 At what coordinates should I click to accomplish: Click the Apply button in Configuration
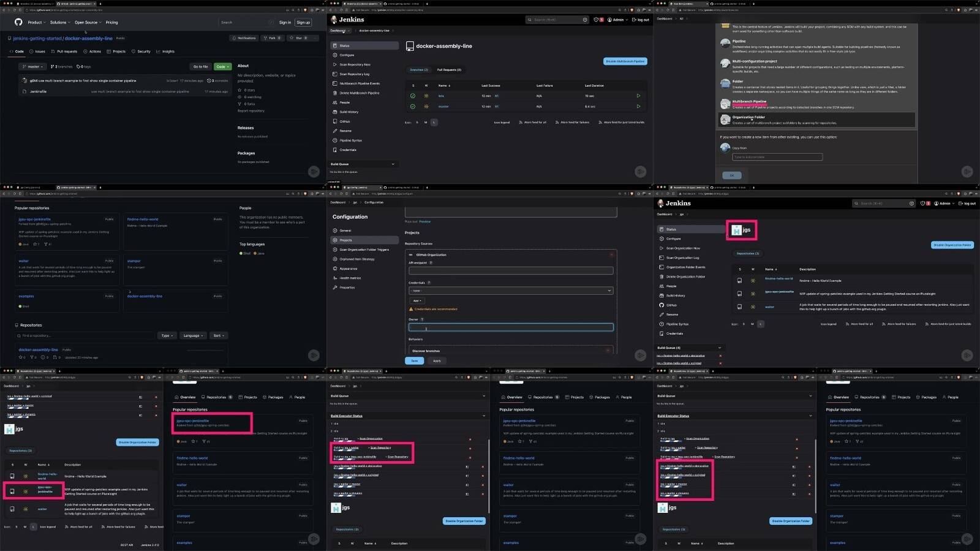(x=437, y=361)
